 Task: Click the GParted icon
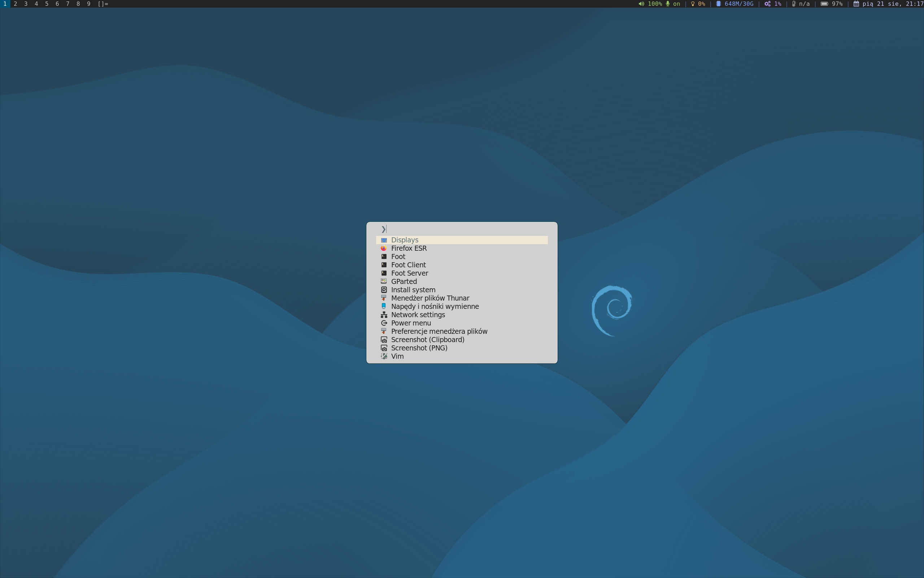pyautogui.click(x=384, y=281)
